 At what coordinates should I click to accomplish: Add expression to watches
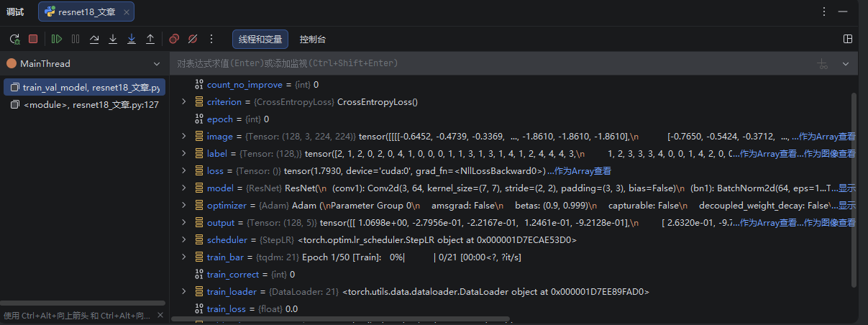[822, 63]
